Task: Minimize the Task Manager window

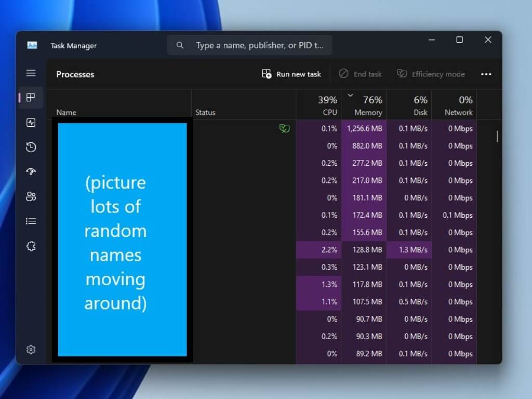Action: [x=432, y=40]
